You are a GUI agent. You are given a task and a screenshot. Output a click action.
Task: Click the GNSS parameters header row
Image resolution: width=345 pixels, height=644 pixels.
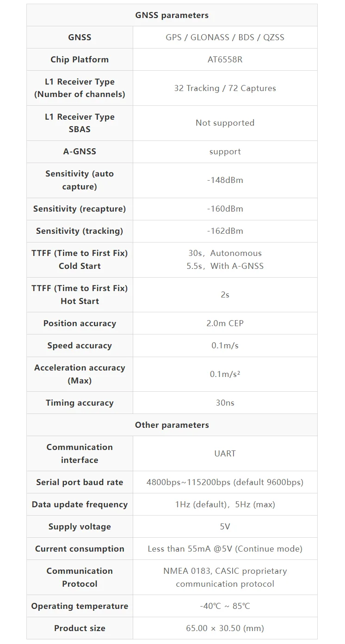(x=172, y=15)
